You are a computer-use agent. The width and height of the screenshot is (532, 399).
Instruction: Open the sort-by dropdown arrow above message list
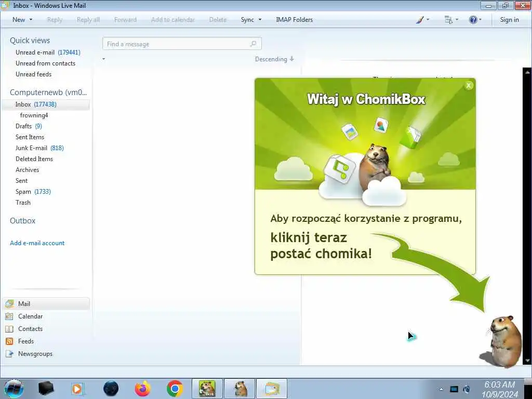coord(103,59)
